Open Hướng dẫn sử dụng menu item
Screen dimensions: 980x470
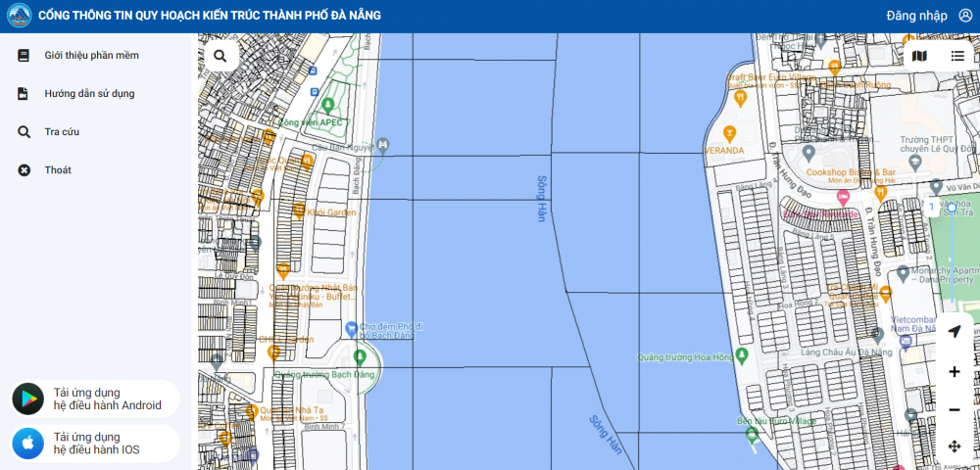pyautogui.click(x=89, y=94)
